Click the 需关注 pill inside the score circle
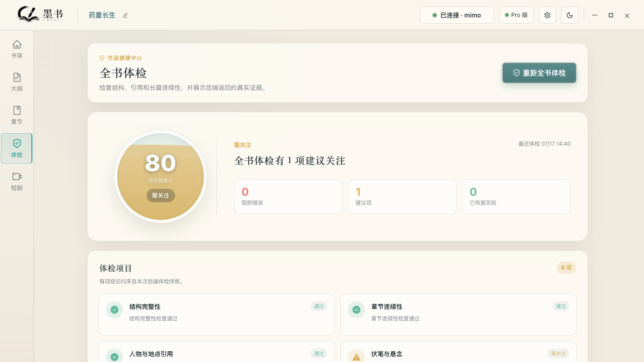 click(161, 195)
